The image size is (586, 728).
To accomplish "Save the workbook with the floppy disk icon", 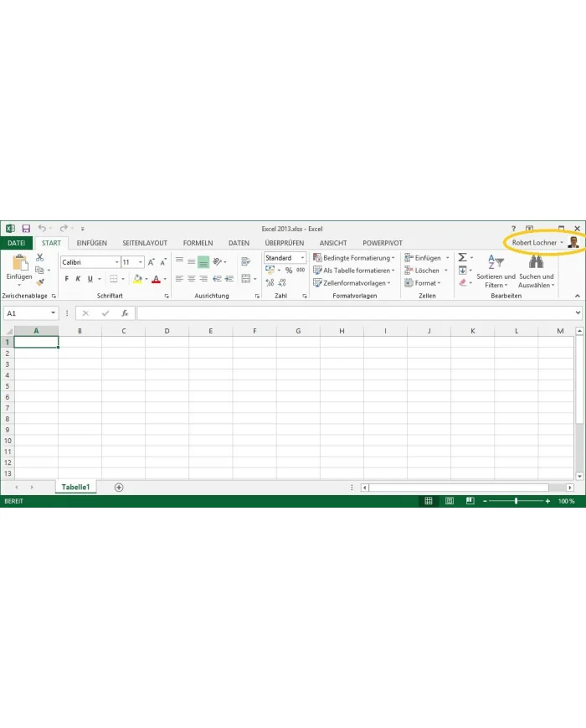I will [x=26, y=229].
